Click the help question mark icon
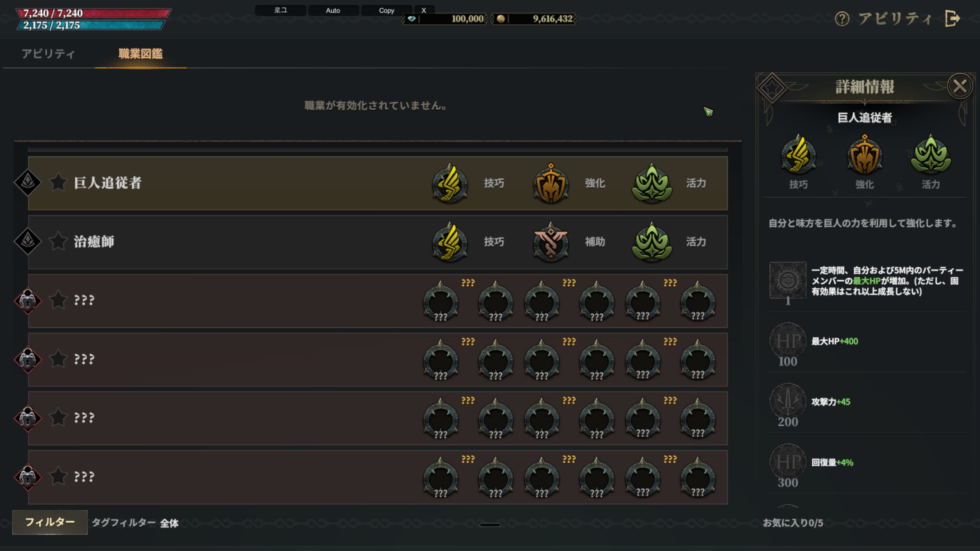The height and width of the screenshot is (551, 980). coord(842,19)
